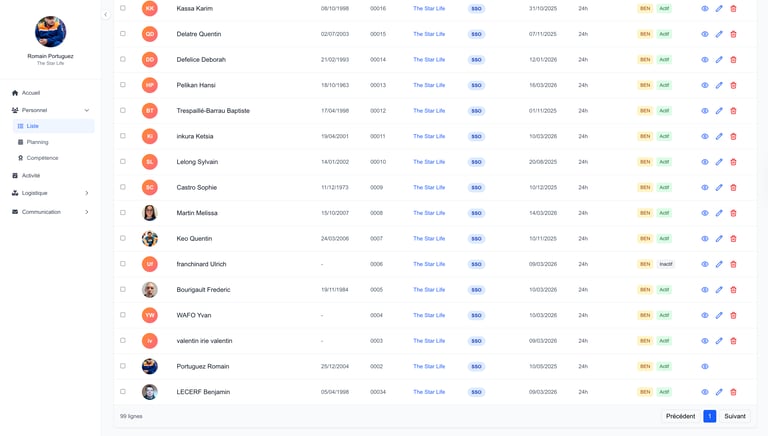The height and width of the screenshot is (436, 768).
Task: Select the Lelong Sylvain row checkbox
Action: [x=123, y=161]
